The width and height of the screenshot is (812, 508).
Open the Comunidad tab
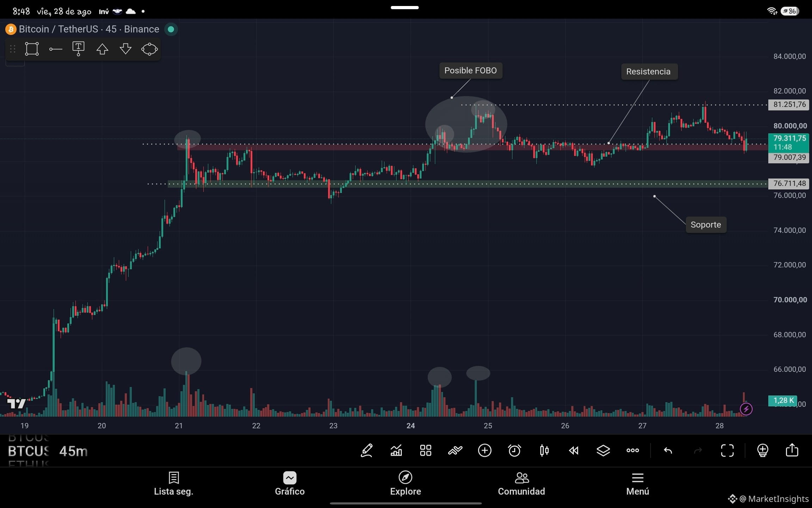coord(521,484)
